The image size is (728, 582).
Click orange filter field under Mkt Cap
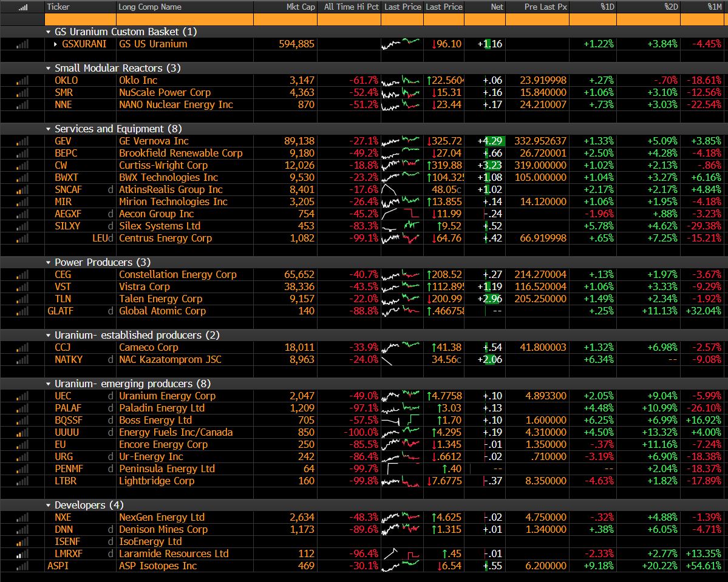tap(285, 19)
